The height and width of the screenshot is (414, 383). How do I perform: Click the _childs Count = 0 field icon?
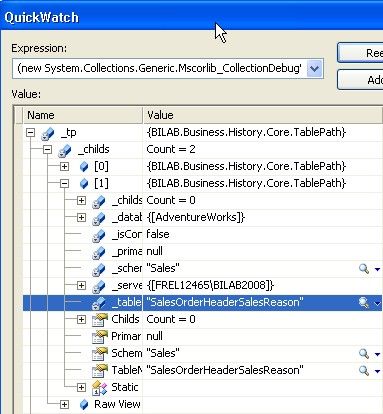click(99, 201)
